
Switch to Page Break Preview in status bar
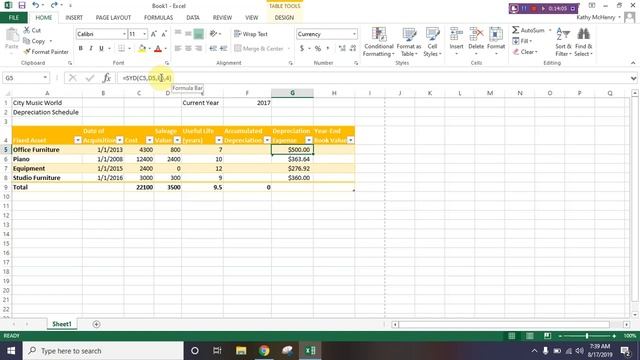pos(547,336)
